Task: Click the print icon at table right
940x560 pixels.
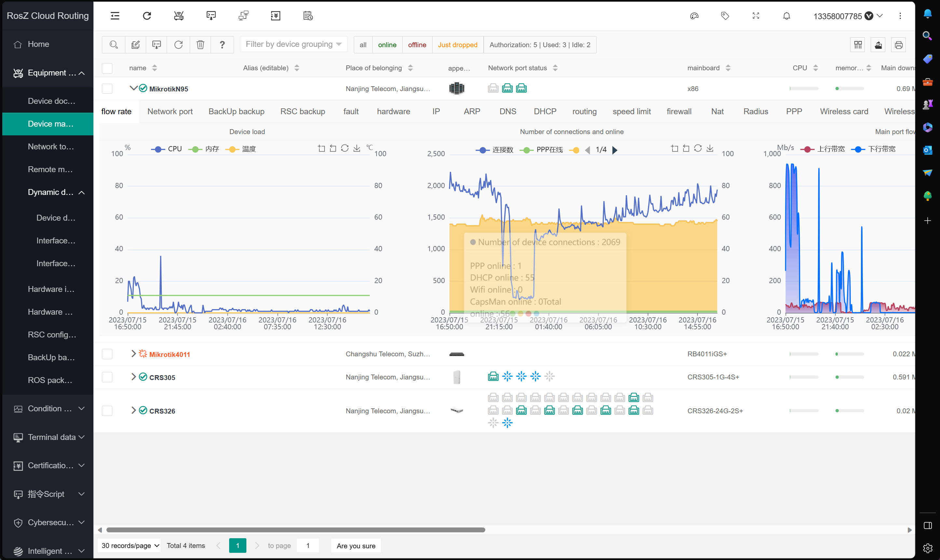Action: tap(898, 45)
